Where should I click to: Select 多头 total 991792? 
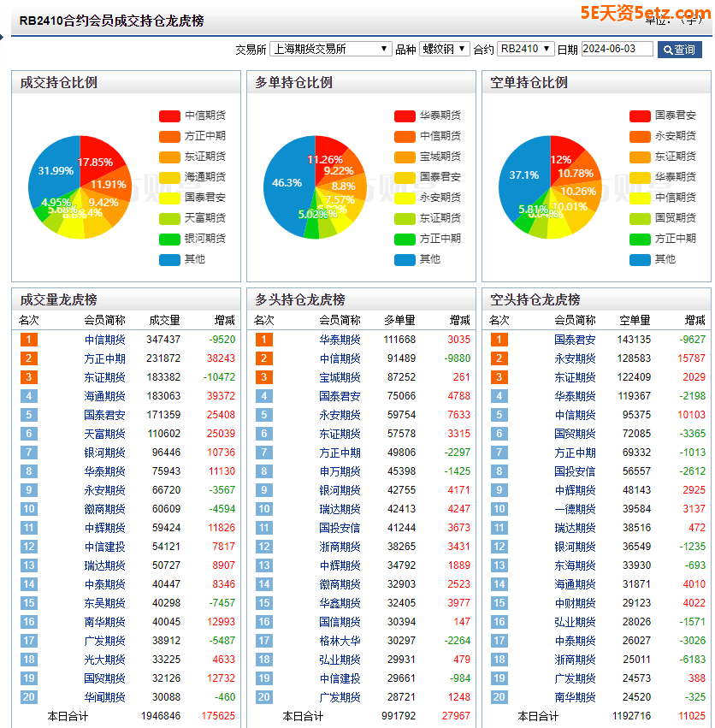(399, 716)
